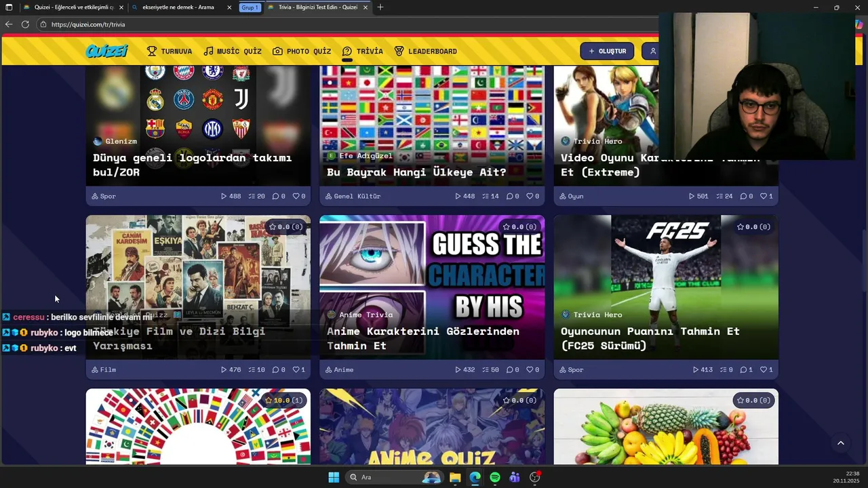Go back with the browser back arrow
The height and width of the screenshot is (488, 868).
(9, 24)
